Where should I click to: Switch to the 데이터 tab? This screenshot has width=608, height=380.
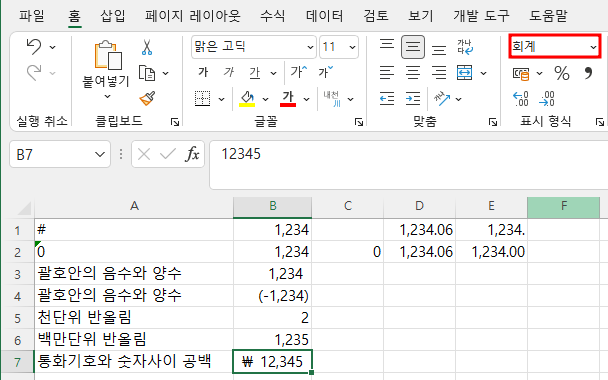[x=325, y=16]
